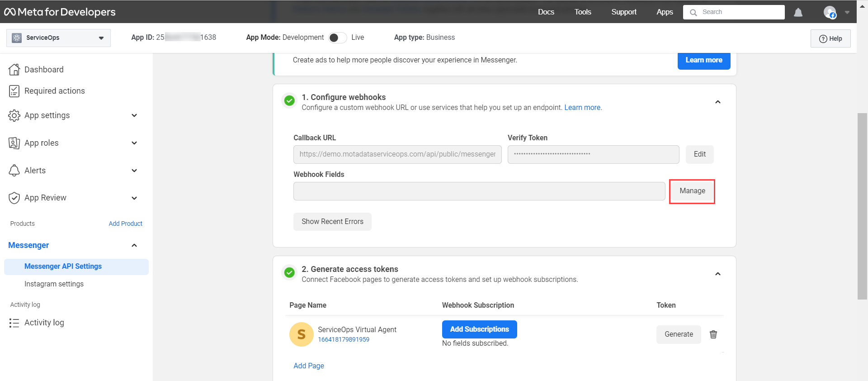Open the profile avatar menu
The height and width of the screenshot is (381, 868).
[830, 12]
